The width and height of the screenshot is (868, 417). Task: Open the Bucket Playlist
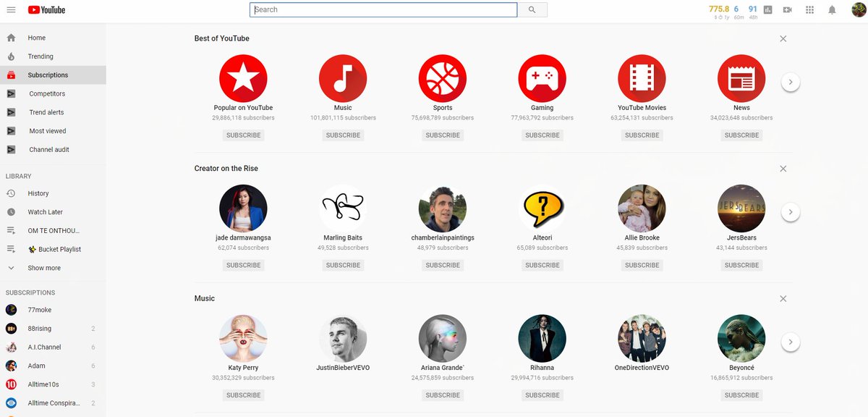click(53, 249)
